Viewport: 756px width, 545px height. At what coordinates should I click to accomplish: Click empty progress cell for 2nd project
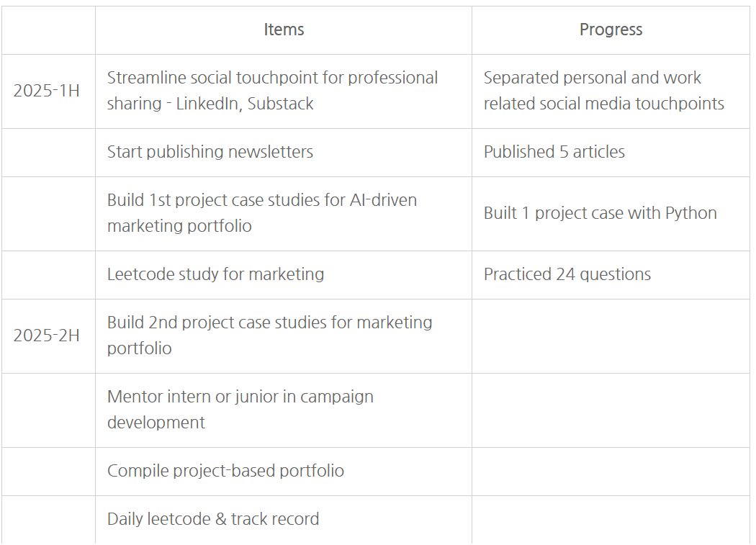click(x=611, y=335)
